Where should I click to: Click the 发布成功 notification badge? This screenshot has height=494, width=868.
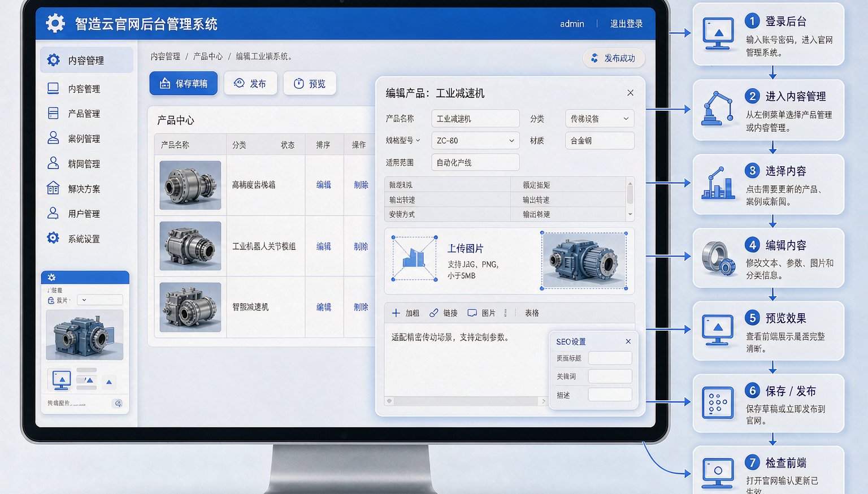coord(614,58)
